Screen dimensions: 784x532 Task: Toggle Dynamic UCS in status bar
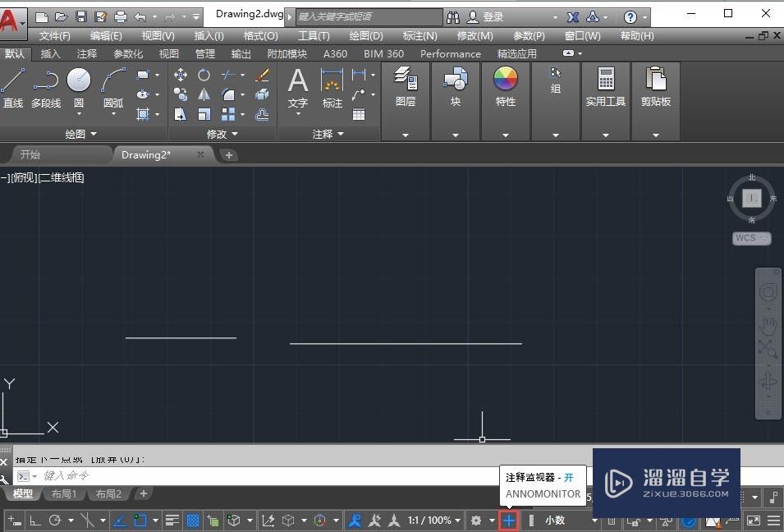[268, 521]
